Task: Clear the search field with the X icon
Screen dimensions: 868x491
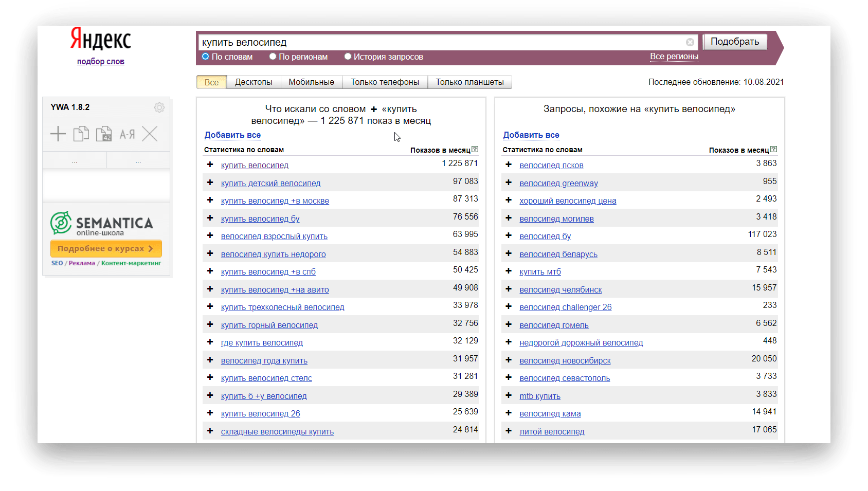Action: pos(690,42)
